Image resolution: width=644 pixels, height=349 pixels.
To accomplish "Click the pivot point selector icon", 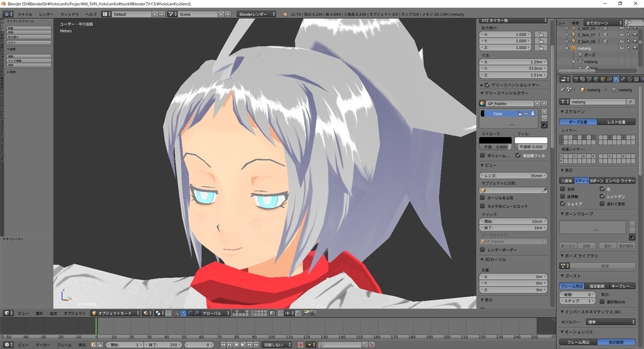I will coord(159,313).
